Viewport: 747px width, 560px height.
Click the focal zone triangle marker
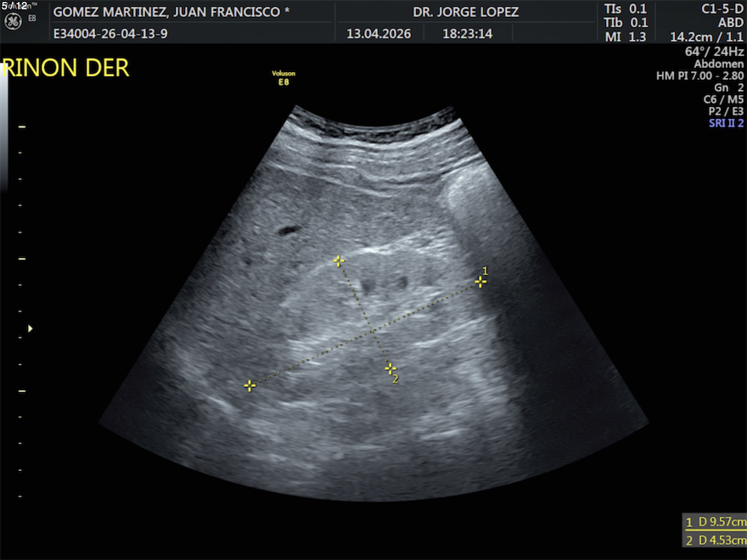[x=30, y=328]
